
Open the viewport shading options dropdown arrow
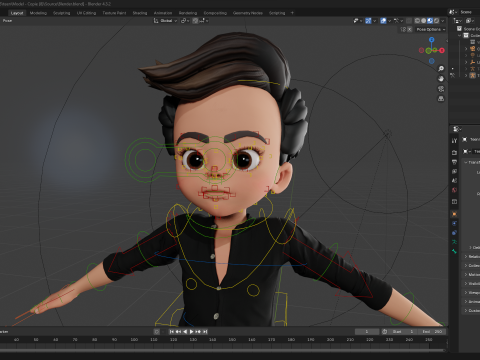point(443,21)
